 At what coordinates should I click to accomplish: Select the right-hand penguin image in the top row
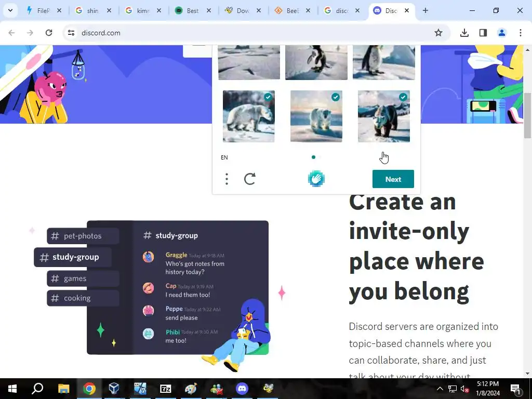point(384,62)
